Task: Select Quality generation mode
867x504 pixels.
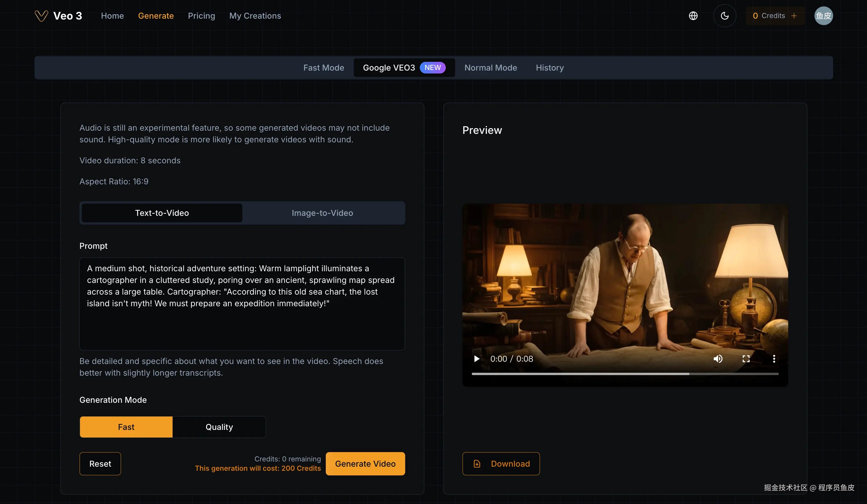Action: [219, 427]
